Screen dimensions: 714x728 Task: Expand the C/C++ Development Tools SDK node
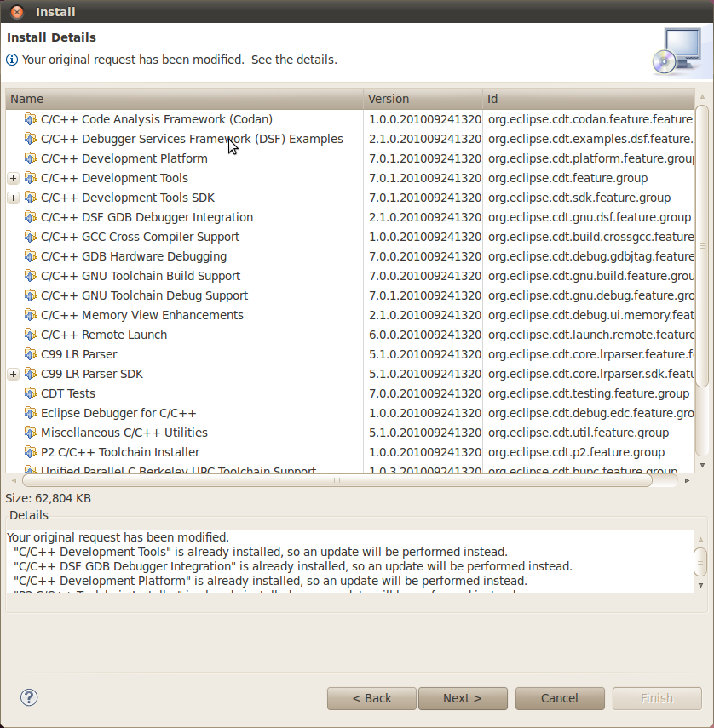[13, 198]
